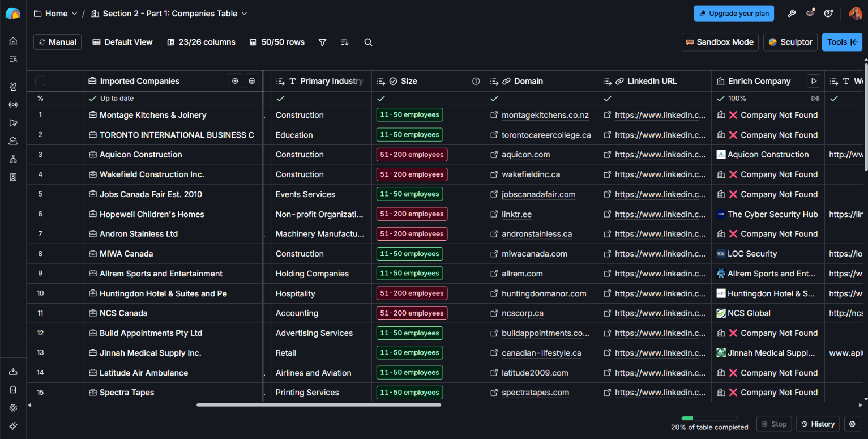Open the Primary Industry column header menu
This screenshot has height=439, width=868.
click(321, 81)
